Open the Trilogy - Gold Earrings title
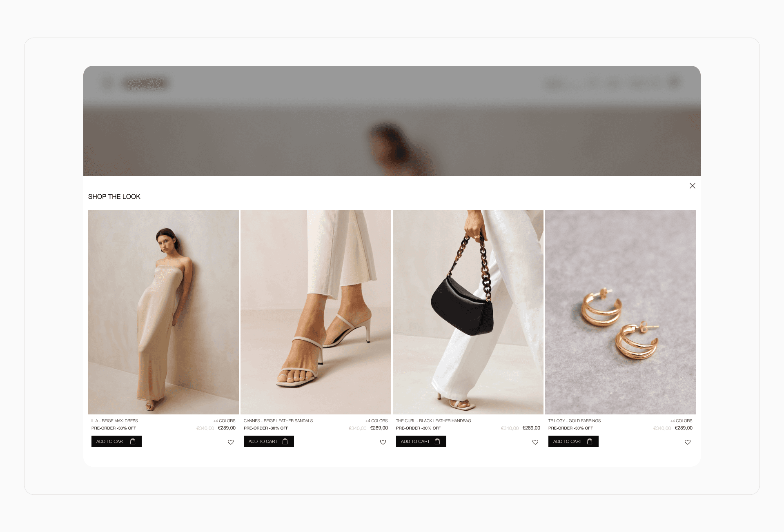This screenshot has height=532, width=784. click(574, 421)
